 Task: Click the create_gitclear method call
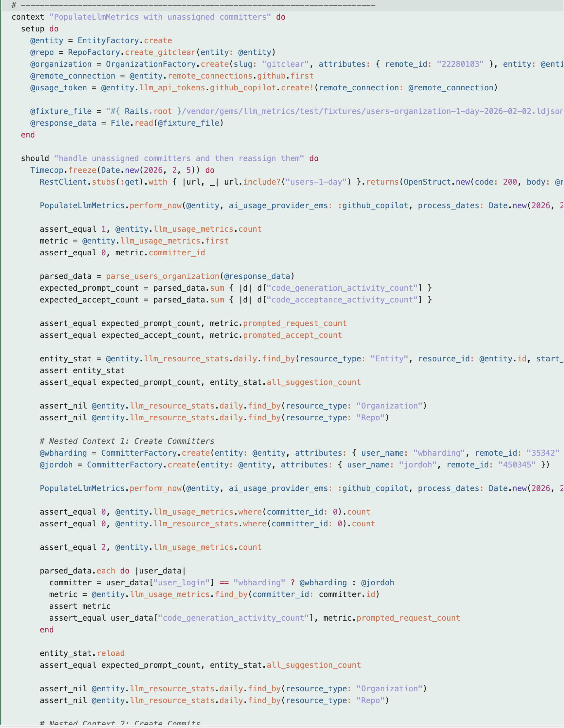(160, 52)
